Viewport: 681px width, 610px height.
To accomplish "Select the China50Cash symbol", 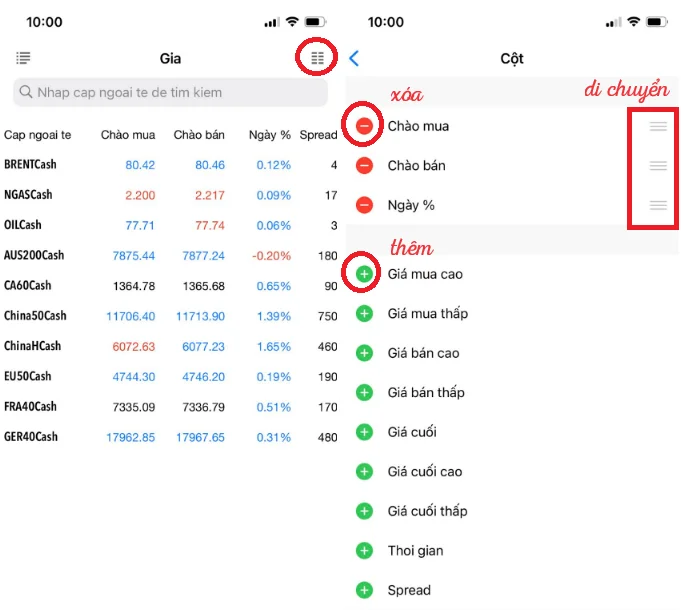I will 35,316.
